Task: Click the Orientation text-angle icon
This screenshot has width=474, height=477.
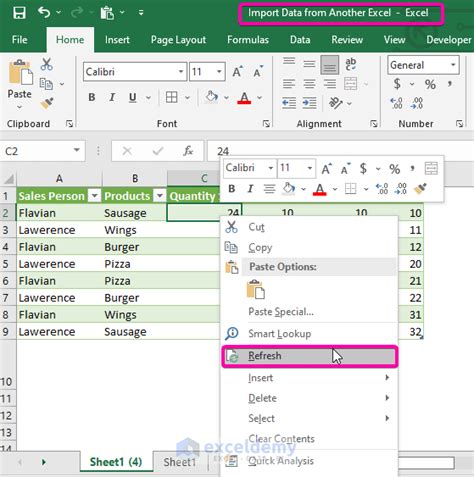Action: [335, 103]
